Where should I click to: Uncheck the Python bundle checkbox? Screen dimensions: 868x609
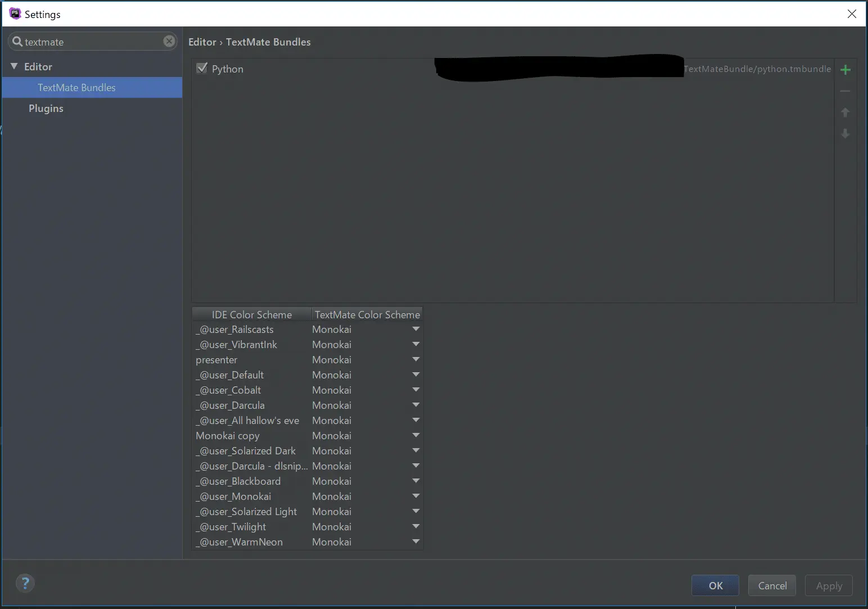(x=202, y=69)
